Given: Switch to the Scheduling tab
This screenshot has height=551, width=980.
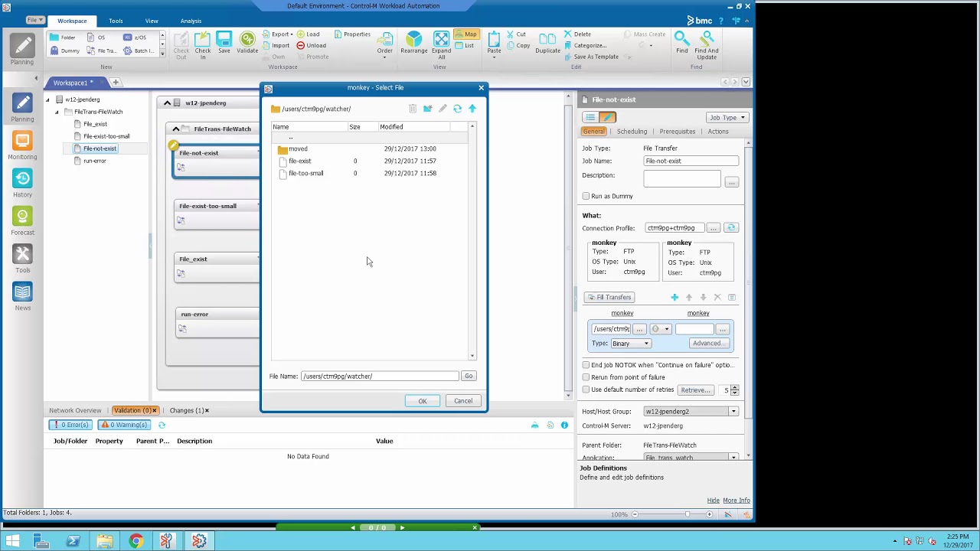Looking at the screenshot, I should pos(632,132).
